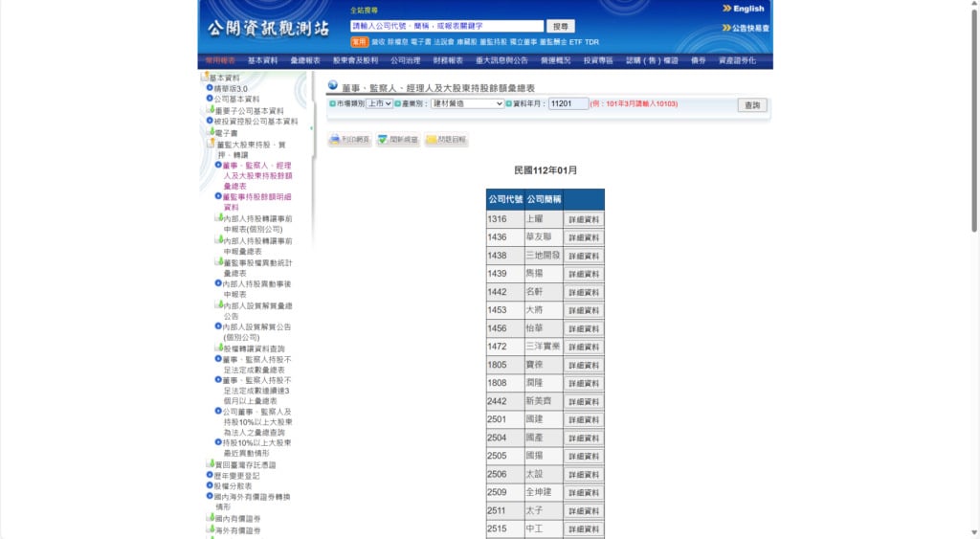The width and height of the screenshot is (980, 539).
Task: Click the blue bullet beside 股權分散表
Action: pyautogui.click(x=210, y=485)
